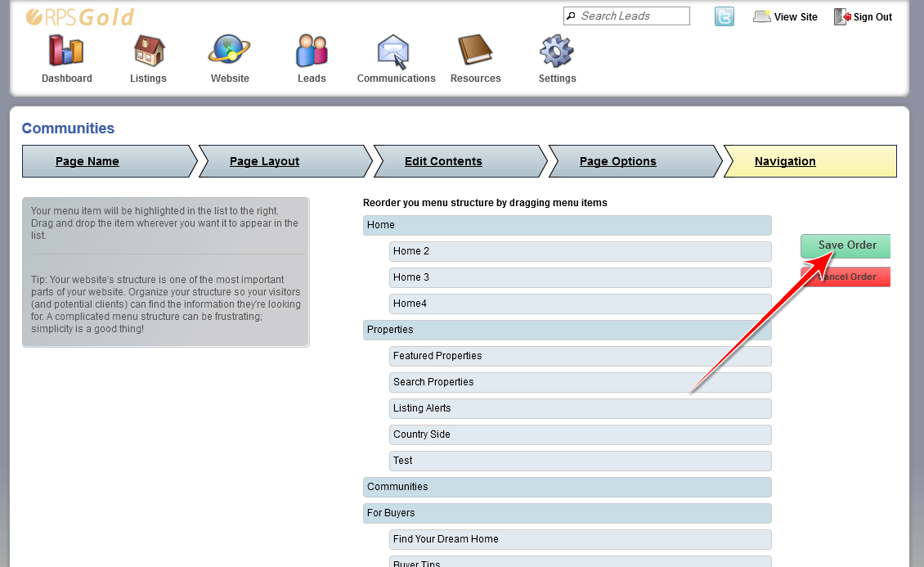924x567 pixels.
Task: Click the View Site monitor icon
Action: click(x=762, y=16)
